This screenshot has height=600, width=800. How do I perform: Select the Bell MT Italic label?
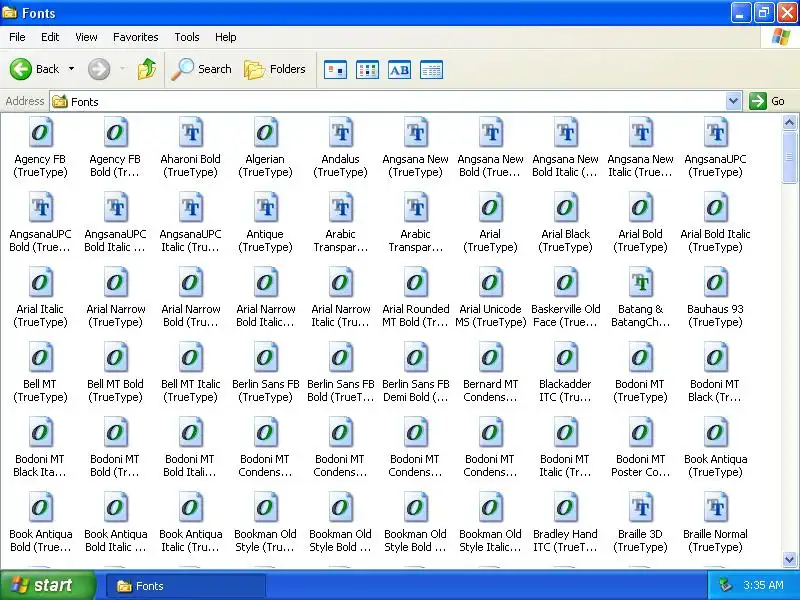(191, 390)
